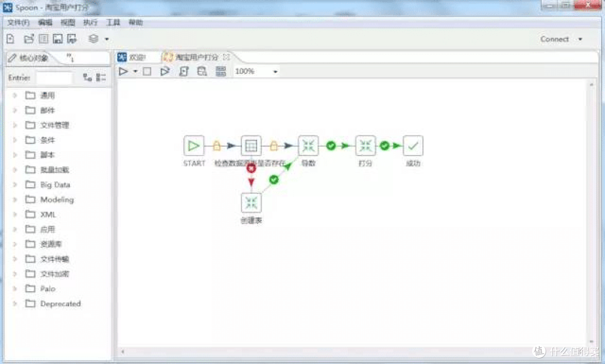Click green check on hop from 创建表
The width and height of the screenshot is (605, 364).
[274, 179]
